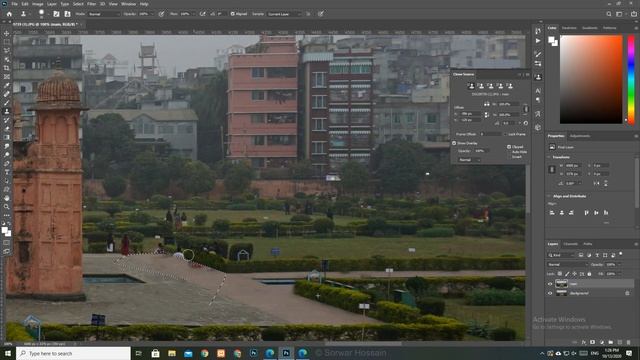Collapse the Align and Distribute section

[549, 196]
